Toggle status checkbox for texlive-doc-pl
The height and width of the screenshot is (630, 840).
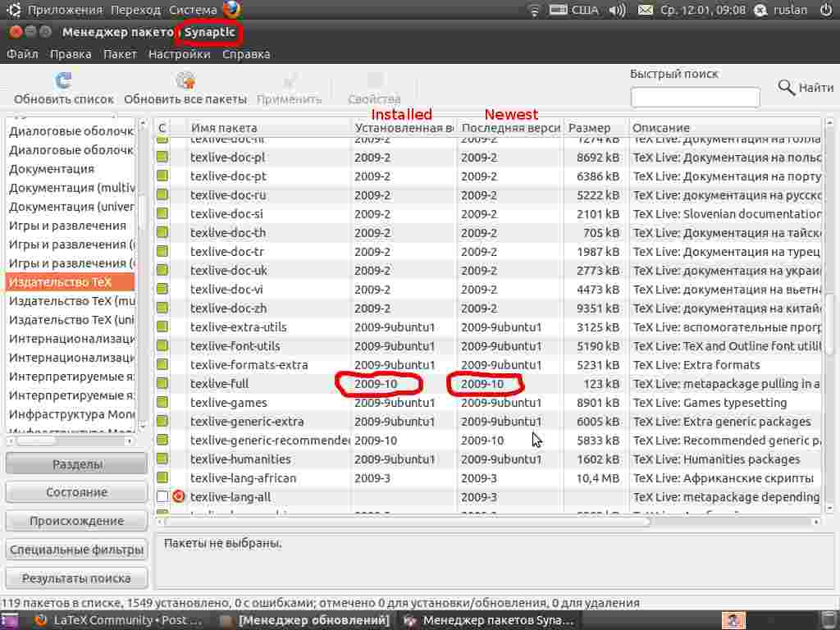tap(162, 157)
